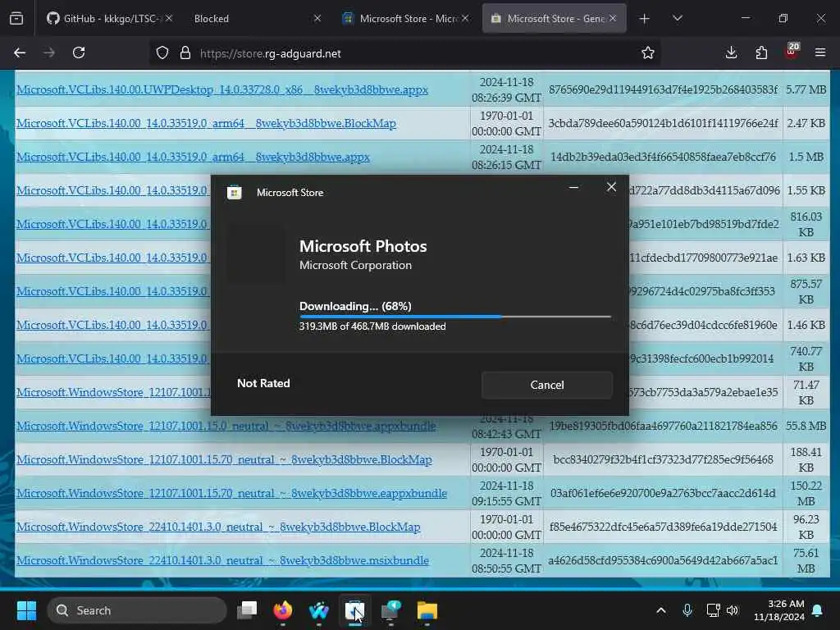Open the clock showing 3:26 AM 11/18/2024
This screenshot has width=840, height=630.
point(779,610)
